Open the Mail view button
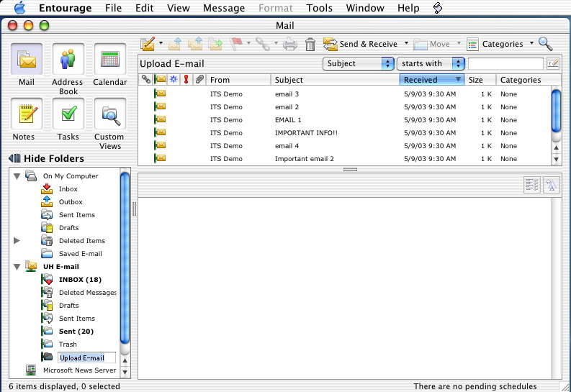571x392 pixels. click(27, 59)
